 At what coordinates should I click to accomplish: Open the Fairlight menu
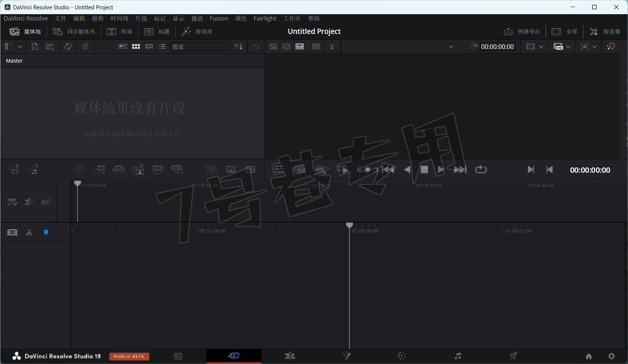[x=265, y=18]
